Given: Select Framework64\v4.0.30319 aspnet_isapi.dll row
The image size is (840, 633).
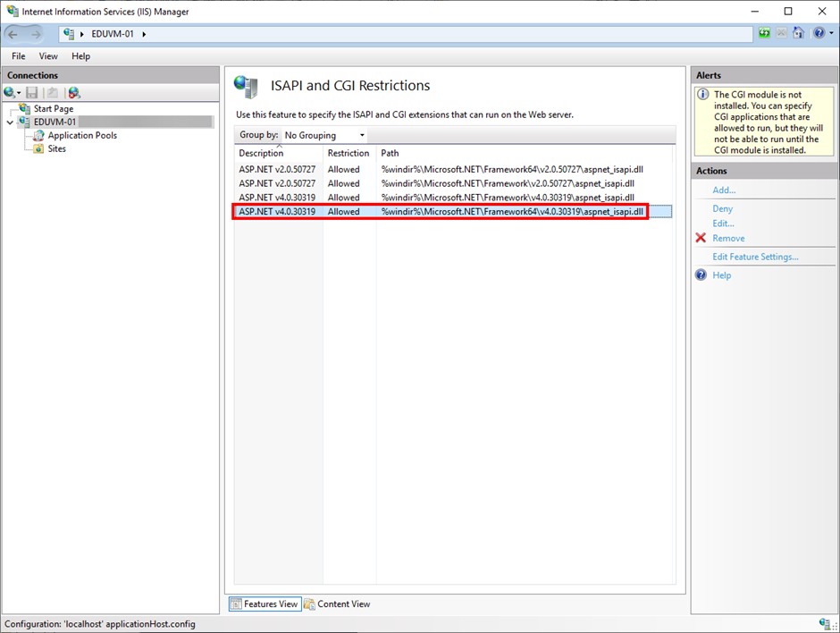Looking at the screenshot, I should [453, 212].
